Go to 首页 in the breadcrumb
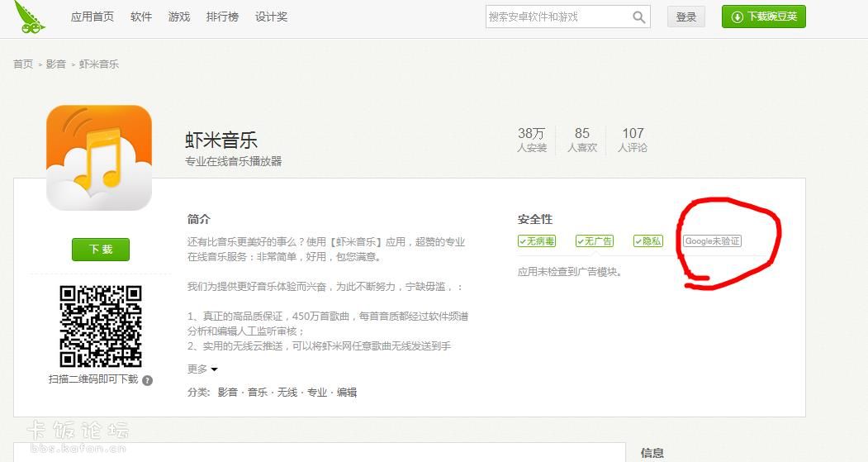 pos(23,64)
